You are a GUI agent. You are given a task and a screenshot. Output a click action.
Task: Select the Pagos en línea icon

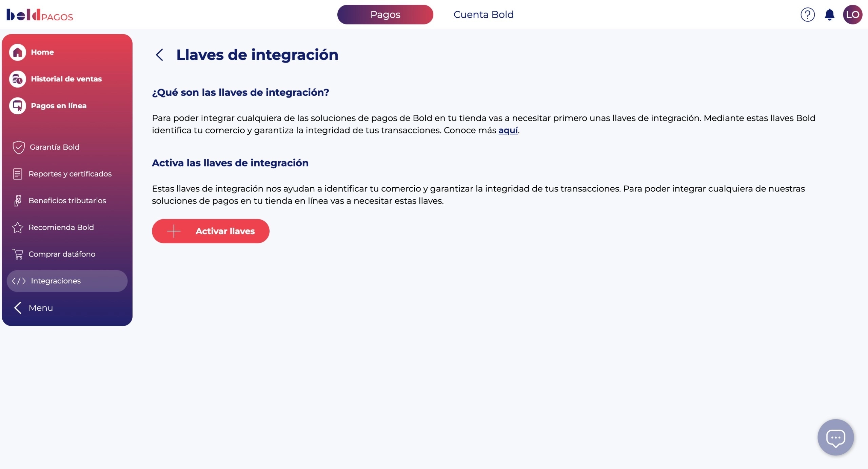click(17, 106)
